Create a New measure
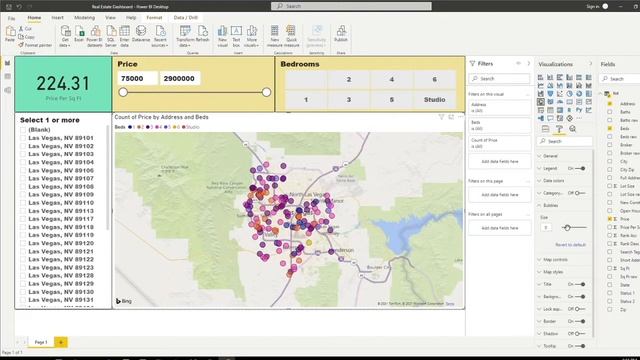 (x=275, y=36)
